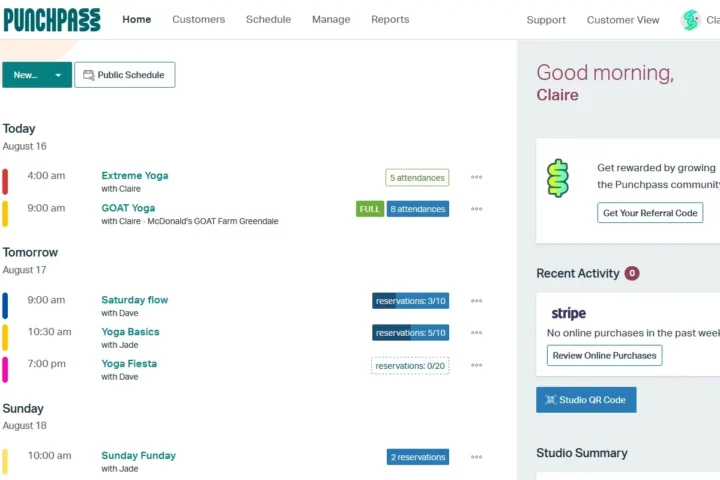Go to the Reports menu
The width and height of the screenshot is (720, 480).
[390, 19]
